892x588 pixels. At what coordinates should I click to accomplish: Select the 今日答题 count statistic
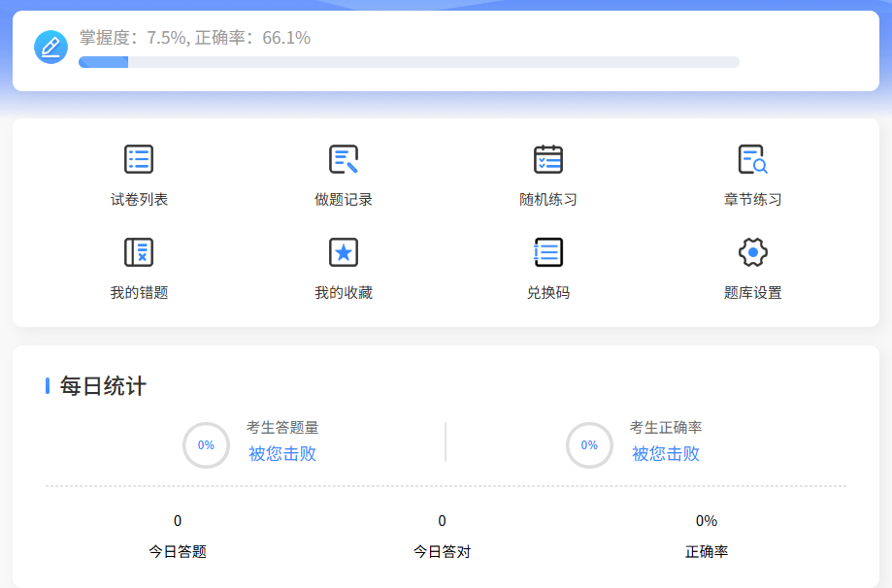(x=178, y=522)
